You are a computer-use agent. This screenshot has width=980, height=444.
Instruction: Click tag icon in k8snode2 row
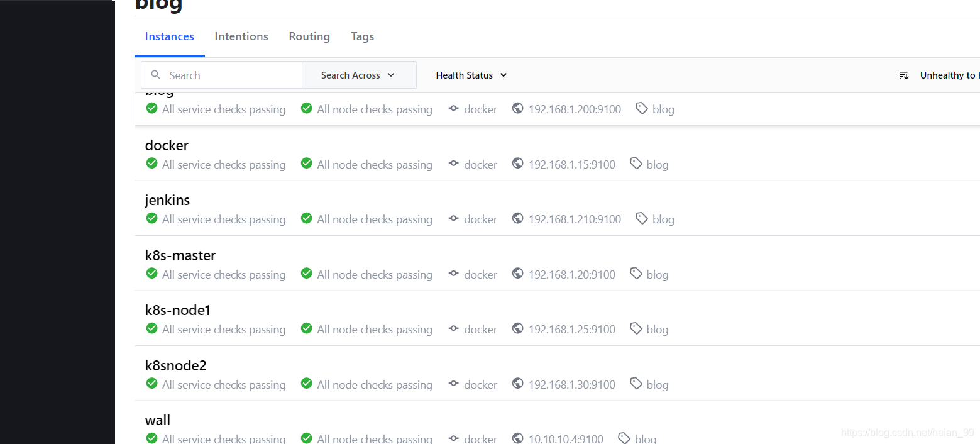coord(636,384)
